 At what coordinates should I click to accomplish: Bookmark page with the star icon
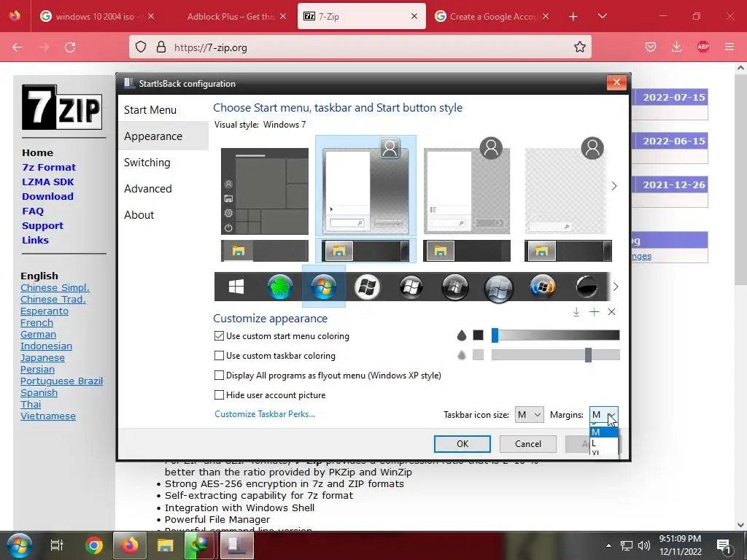click(580, 47)
